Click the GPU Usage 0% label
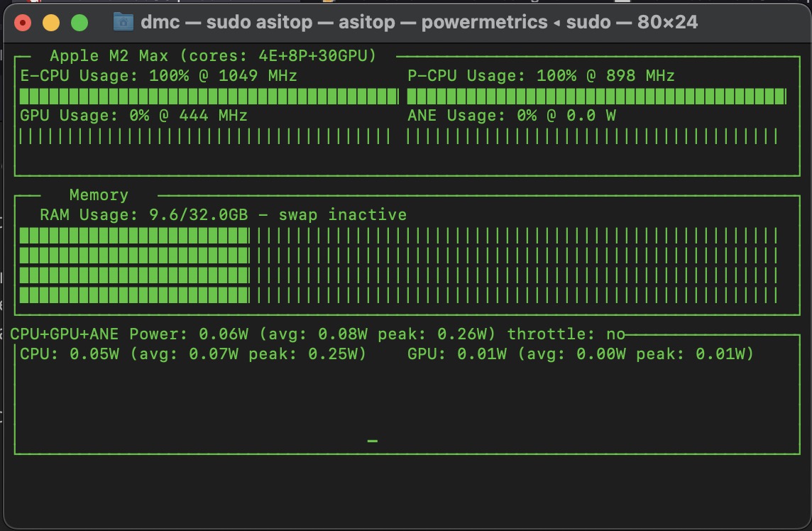Image resolution: width=812 pixels, height=531 pixels. tap(133, 115)
